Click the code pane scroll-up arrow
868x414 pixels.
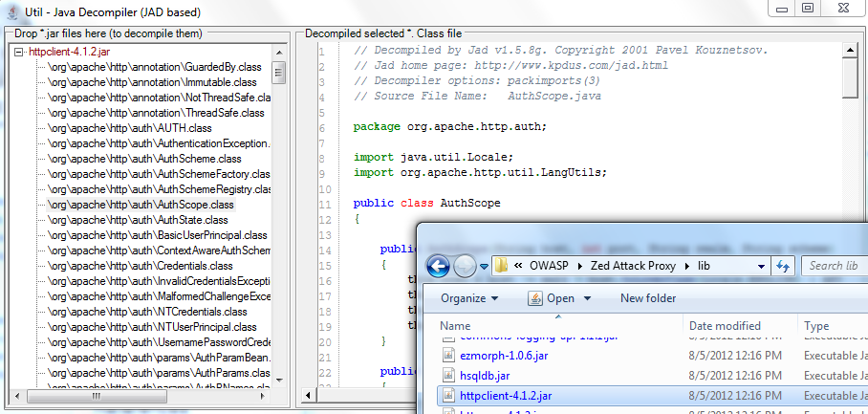coord(850,51)
